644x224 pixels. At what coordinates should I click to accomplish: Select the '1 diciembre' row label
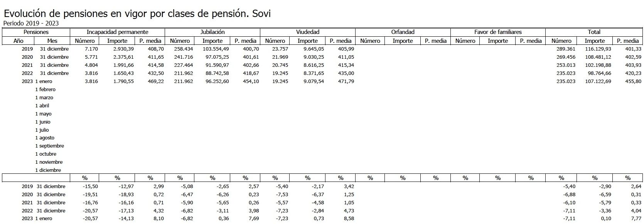[48, 170]
